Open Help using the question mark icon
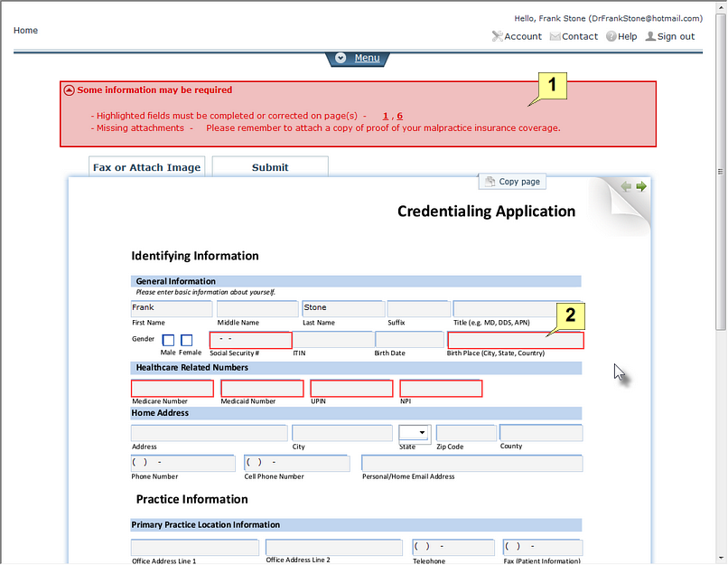This screenshot has width=728, height=565. tap(613, 36)
